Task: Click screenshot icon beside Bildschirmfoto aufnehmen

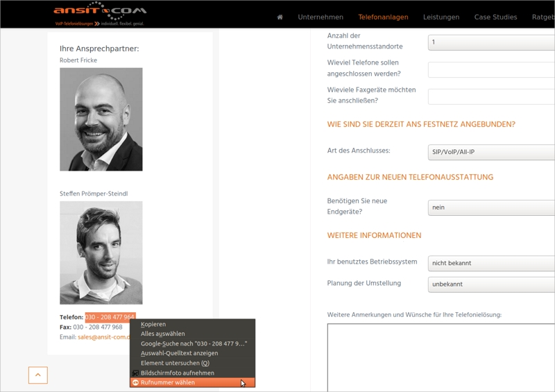Action: tap(135, 373)
